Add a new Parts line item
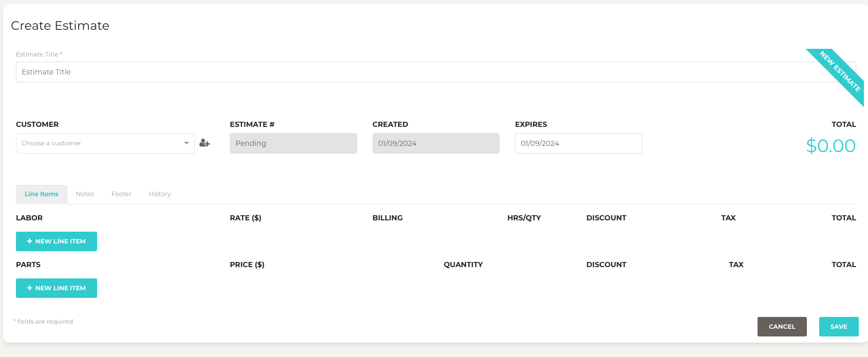 57,288
